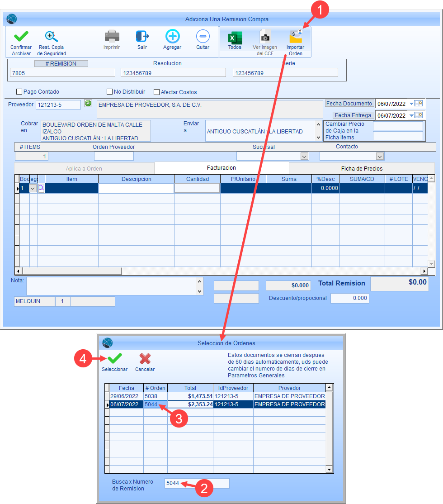This screenshot has width=443, height=504.
Task: Open the Bodega dropdown in row 1
Action: pyautogui.click(x=33, y=188)
